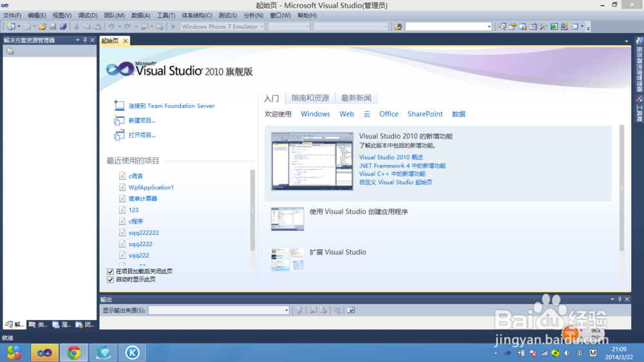644x362 pixels.
Task: Click the 打开项目... link
Action: (x=142, y=135)
